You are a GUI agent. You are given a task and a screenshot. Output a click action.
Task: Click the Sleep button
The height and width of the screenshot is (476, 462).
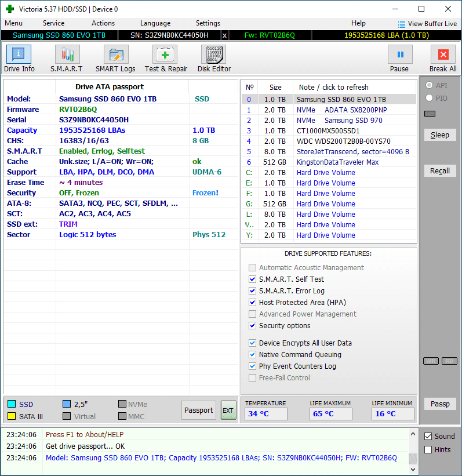pos(440,135)
